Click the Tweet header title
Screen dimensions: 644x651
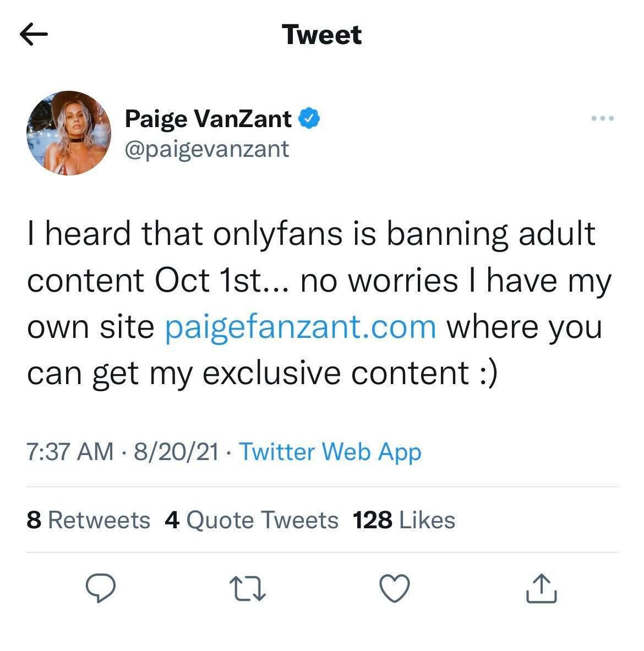tap(322, 35)
